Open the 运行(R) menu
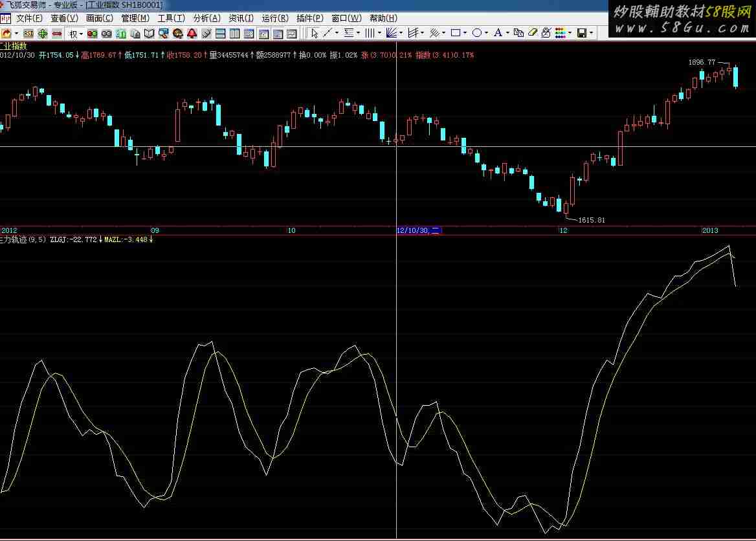Image resolution: width=756 pixels, height=541 pixels. 275,18
